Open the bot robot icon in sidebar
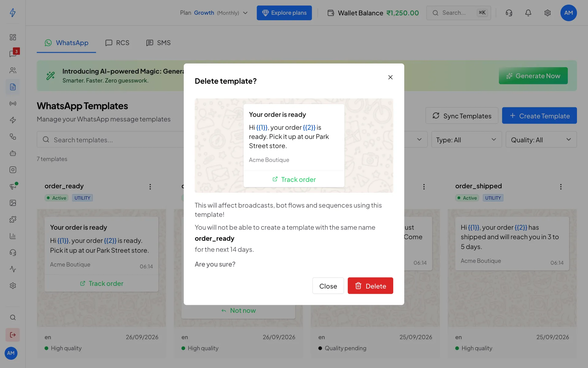 (x=13, y=153)
